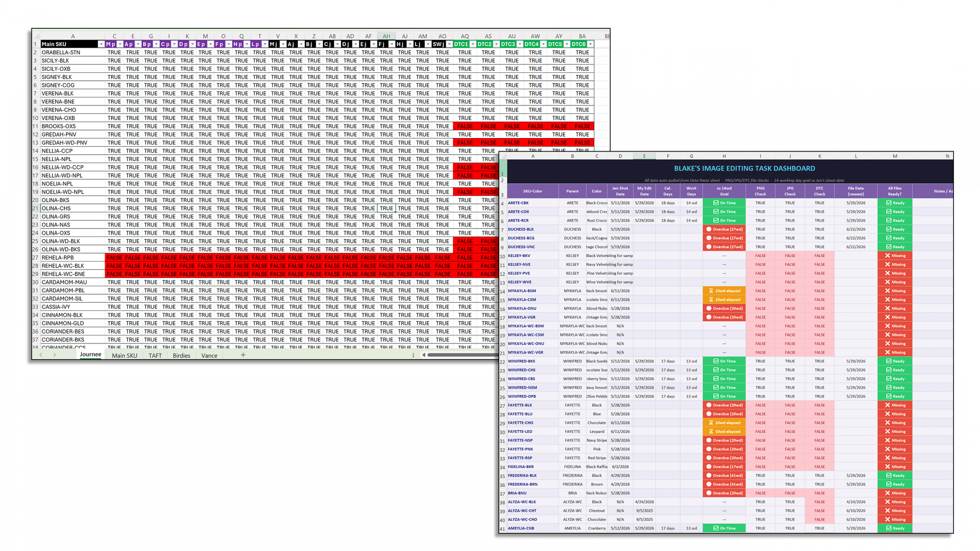
Task: Click the dashboard title 'Blake's Image Editing Task Dashboard'
Action: coord(744,168)
